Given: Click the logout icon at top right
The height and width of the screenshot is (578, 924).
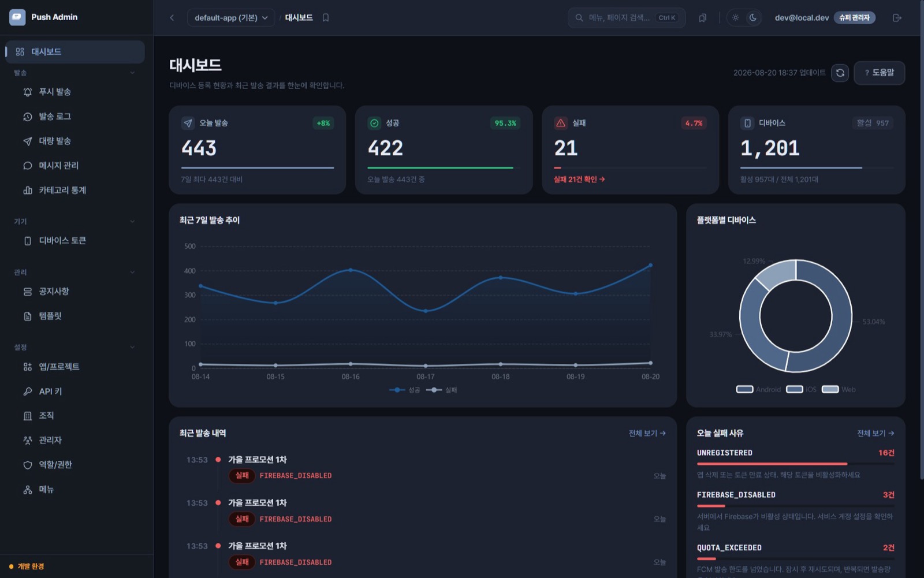Looking at the screenshot, I should pos(897,18).
